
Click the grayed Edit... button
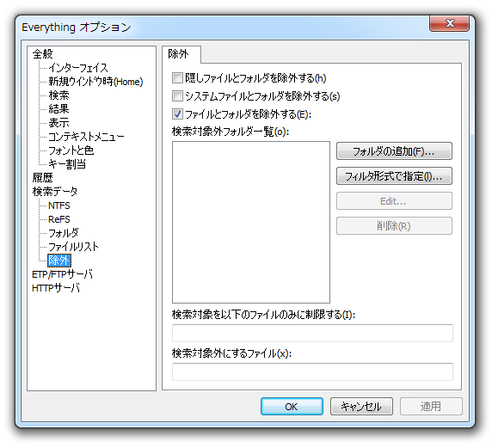[394, 201]
